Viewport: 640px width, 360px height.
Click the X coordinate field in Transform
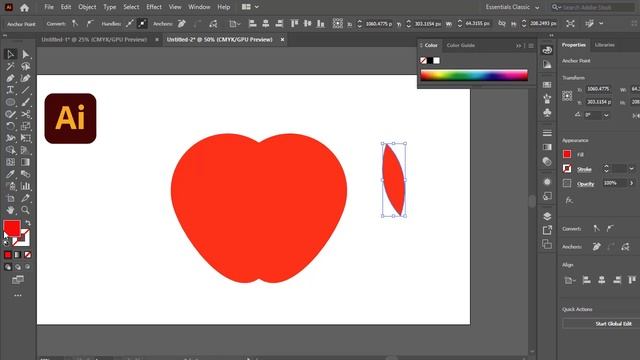(x=599, y=89)
